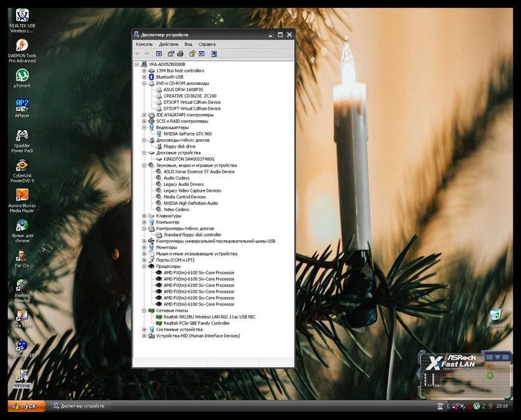Select the APlayer desktop icon
Viewport: 521px width, 420px height.
pyautogui.click(x=22, y=108)
